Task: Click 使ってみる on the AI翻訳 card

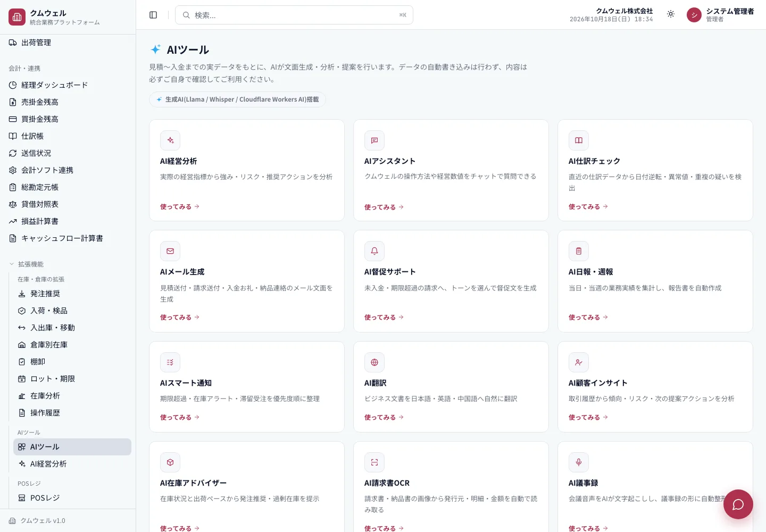Action: point(384,417)
